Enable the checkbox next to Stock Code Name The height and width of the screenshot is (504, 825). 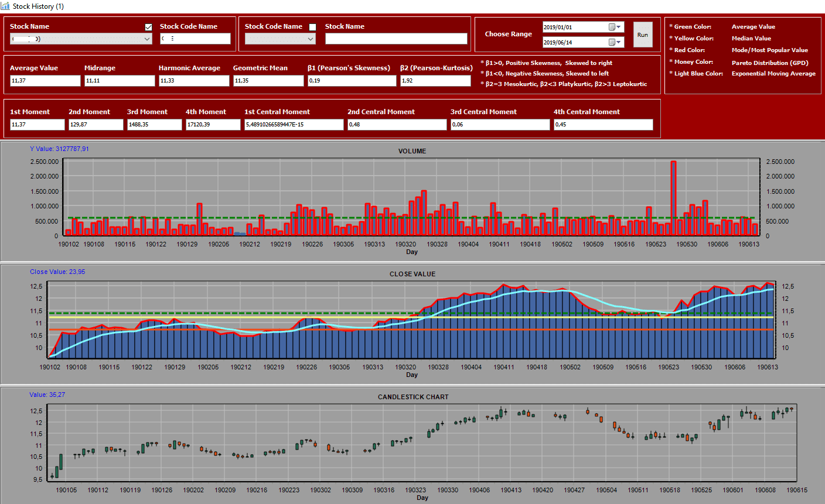[x=312, y=27]
